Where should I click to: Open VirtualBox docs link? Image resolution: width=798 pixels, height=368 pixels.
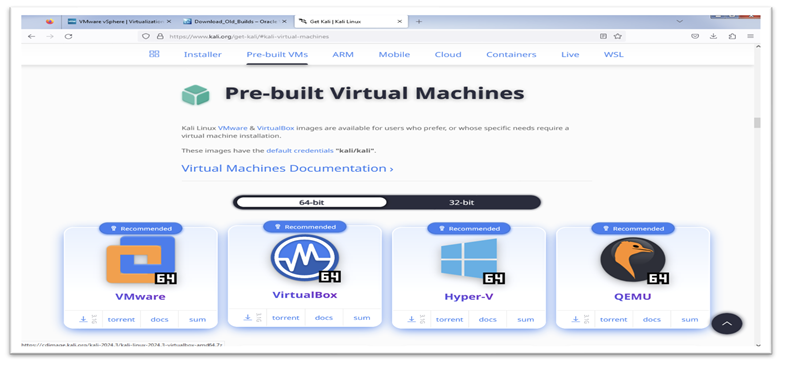coord(324,318)
